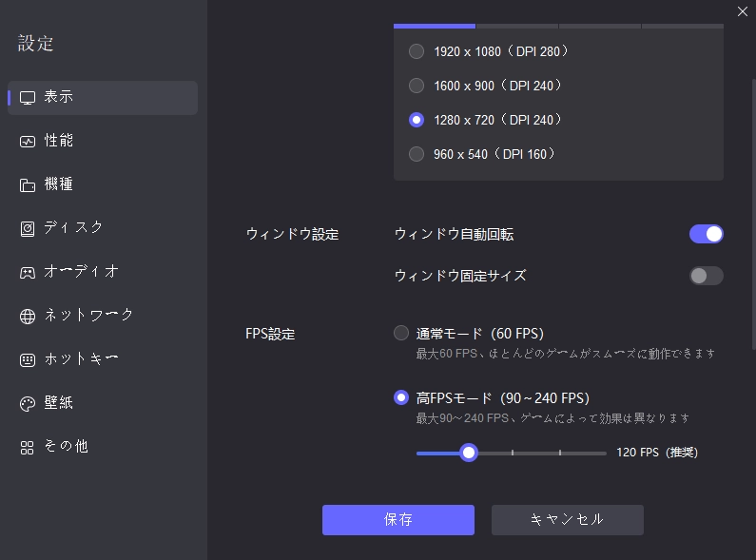Click the other (その他) grid icon

[x=28, y=448]
